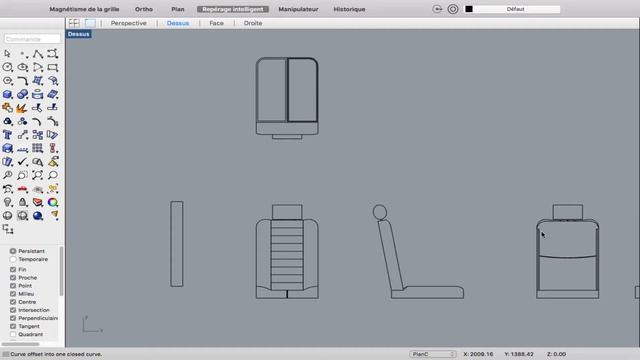Disable the Intersection snap checkbox
Viewport: 640px width, 360px height.
coord(13,310)
